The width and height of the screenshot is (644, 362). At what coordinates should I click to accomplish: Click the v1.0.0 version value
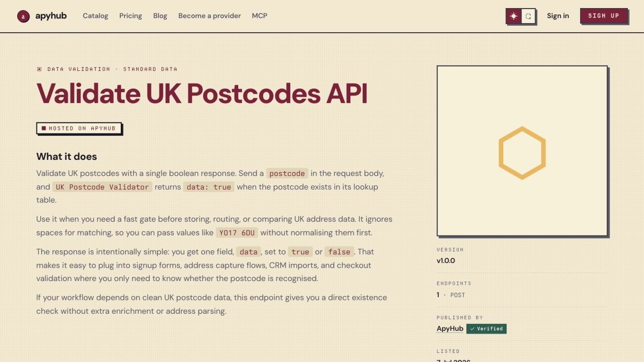click(x=446, y=261)
